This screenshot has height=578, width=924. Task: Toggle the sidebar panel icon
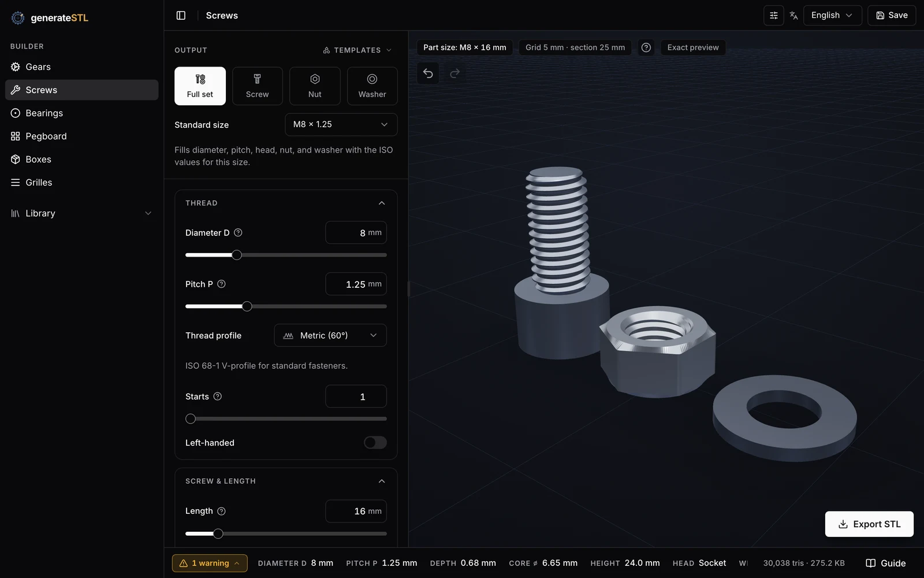[x=181, y=16]
